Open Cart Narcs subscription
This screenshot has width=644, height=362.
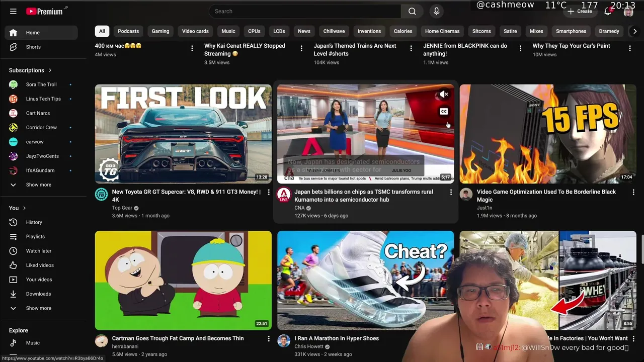coord(41,113)
